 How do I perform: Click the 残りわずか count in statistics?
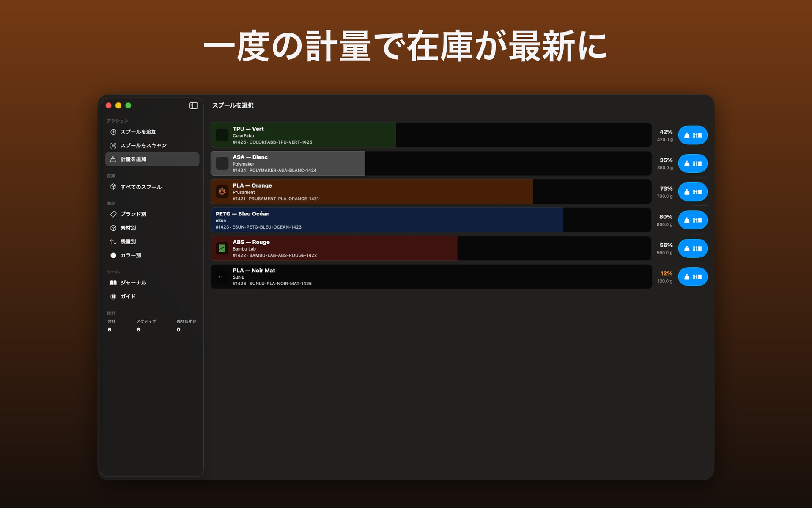click(178, 330)
